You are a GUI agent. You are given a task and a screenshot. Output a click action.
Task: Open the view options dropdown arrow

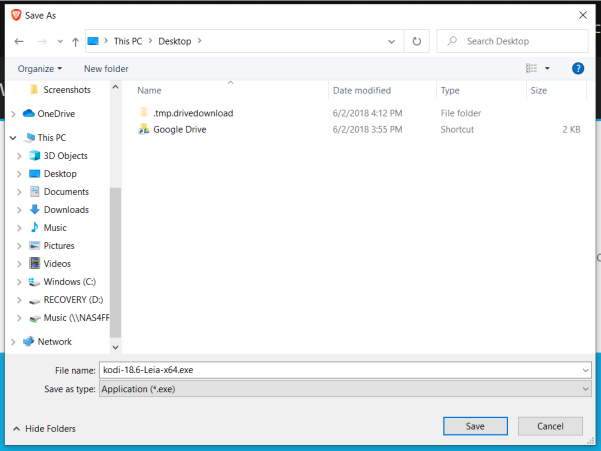[x=547, y=68]
